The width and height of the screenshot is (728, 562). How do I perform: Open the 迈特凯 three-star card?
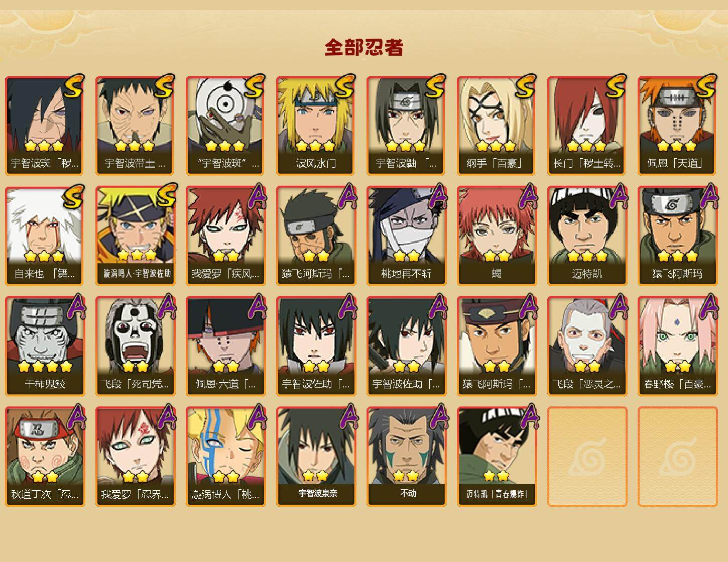tap(587, 236)
